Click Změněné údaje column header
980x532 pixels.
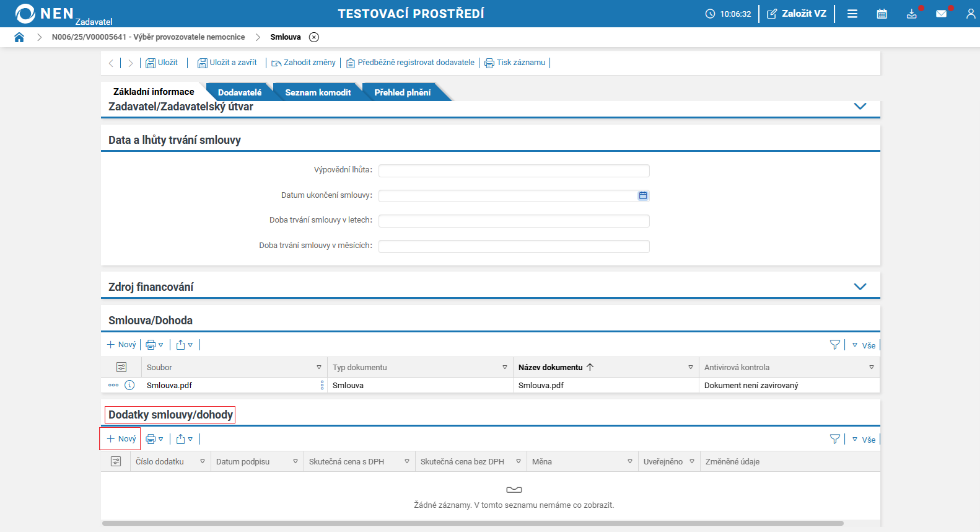732,462
